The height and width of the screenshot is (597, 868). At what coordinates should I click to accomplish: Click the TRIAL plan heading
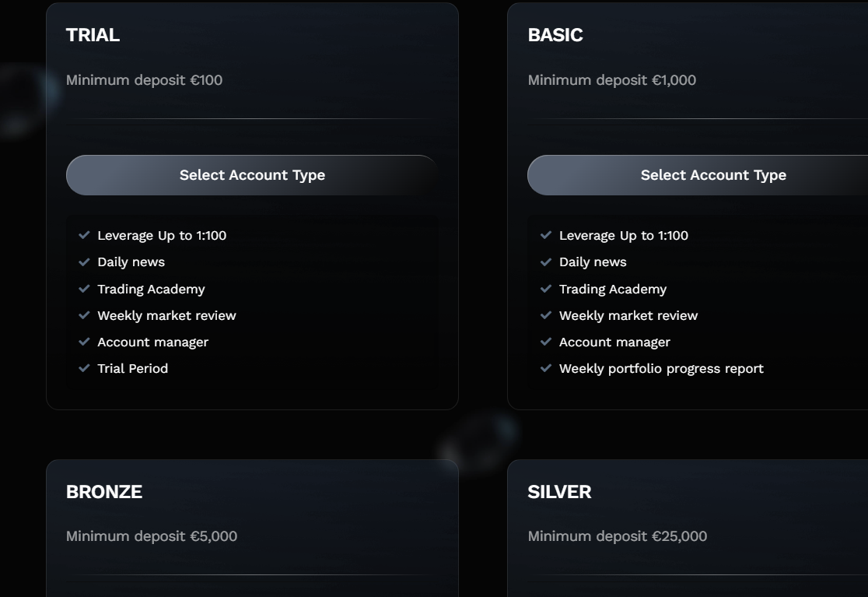(93, 35)
